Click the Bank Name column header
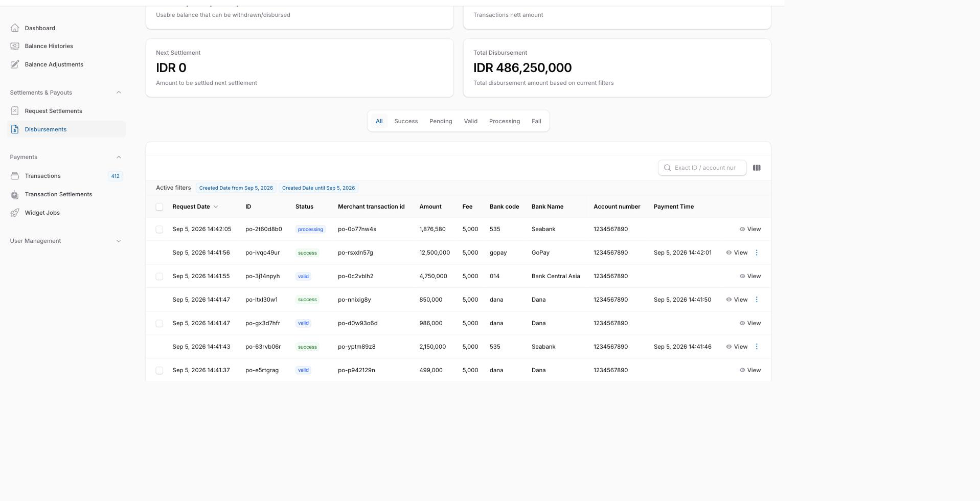This screenshot has height=501, width=980. click(548, 207)
